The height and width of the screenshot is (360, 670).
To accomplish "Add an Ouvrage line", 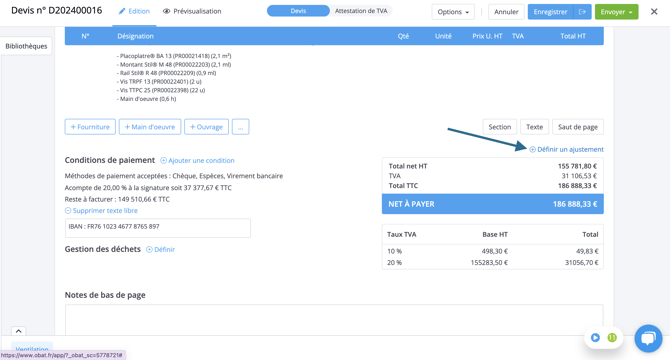I will [x=206, y=127].
